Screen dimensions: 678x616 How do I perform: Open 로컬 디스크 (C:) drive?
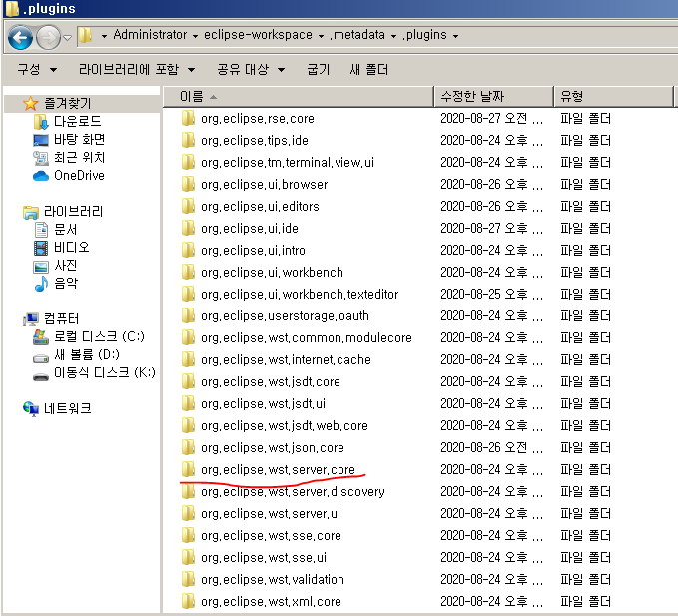[x=99, y=336]
